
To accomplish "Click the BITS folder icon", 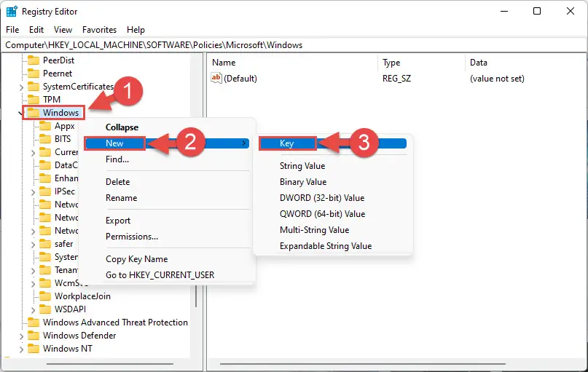I will click(45, 139).
